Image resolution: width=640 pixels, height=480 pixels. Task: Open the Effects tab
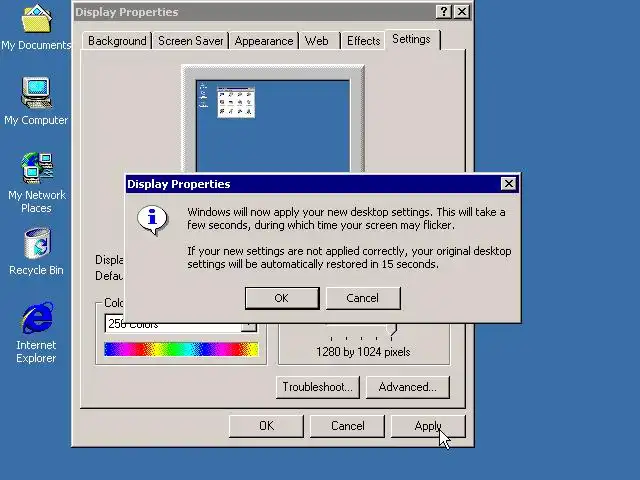[363, 41]
